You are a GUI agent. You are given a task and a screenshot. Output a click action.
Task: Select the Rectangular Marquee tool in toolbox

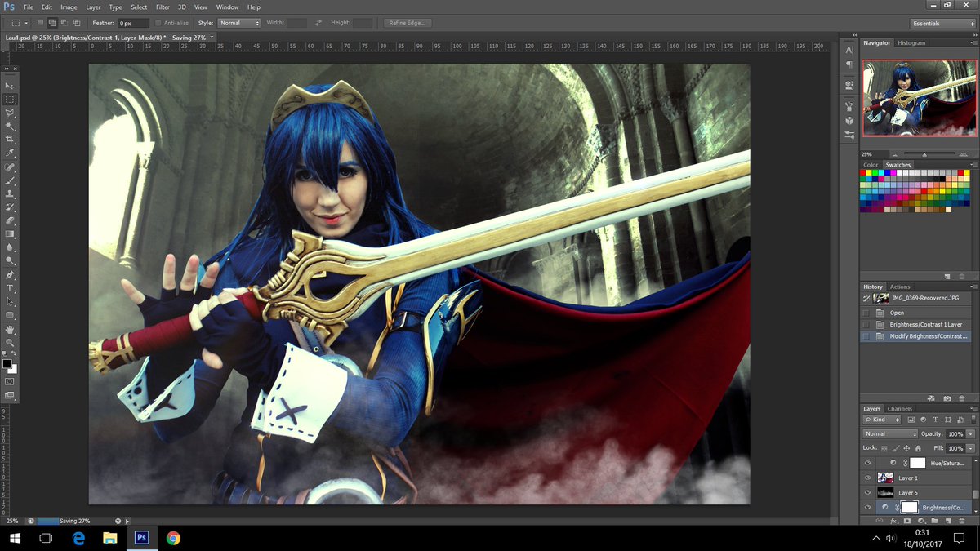click(x=10, y=99)
